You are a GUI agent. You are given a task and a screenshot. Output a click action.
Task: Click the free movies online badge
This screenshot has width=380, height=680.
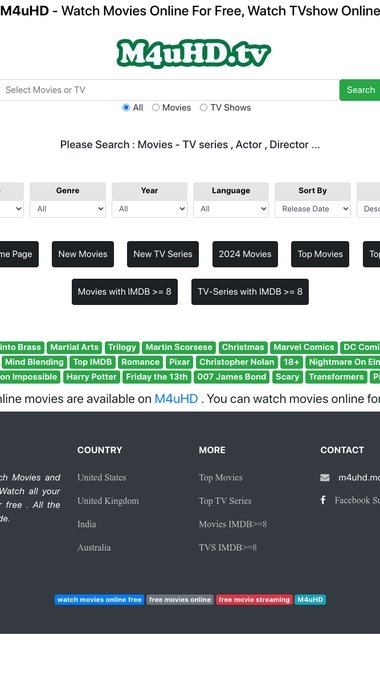click(x=180, y=600)
